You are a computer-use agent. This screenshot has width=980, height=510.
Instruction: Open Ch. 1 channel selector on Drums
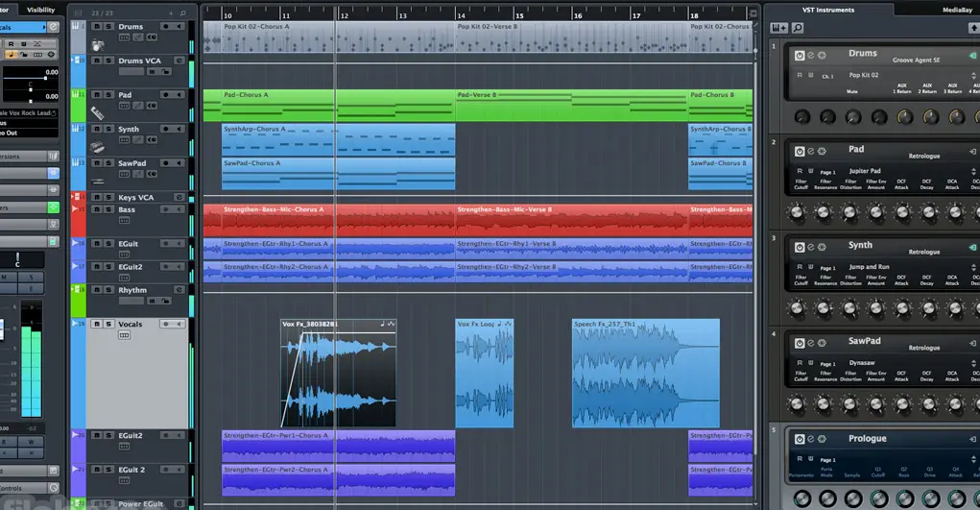pyautogui.click(x=827, y=76)
